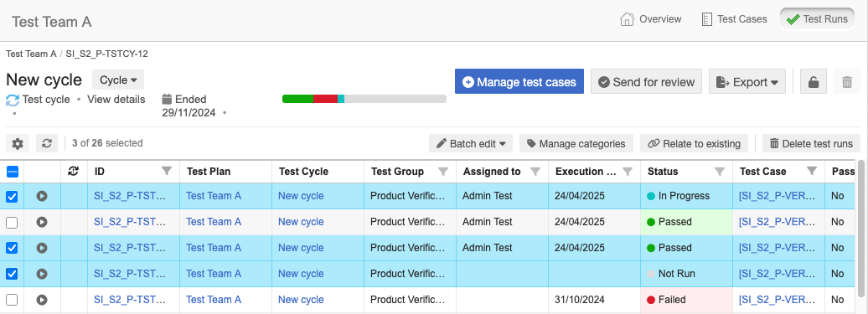Screen dimensions: 868x314
Task: Go to the Overview tab
Action: (x=650, y=19)
